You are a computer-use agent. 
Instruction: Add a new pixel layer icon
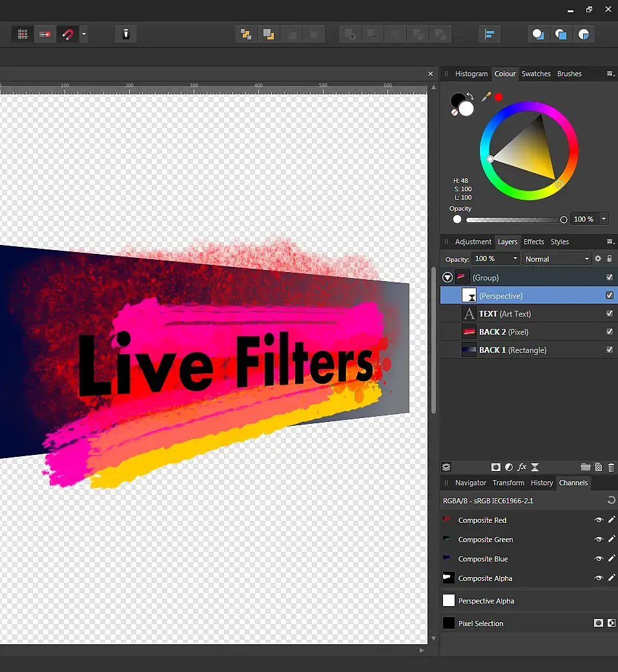598,467
